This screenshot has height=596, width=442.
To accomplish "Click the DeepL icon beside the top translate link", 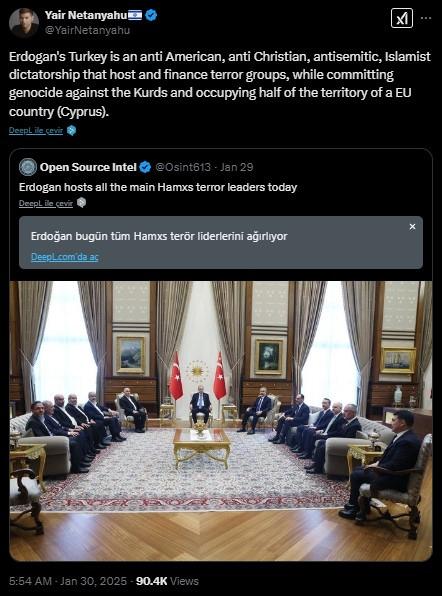I will (71, 130).
